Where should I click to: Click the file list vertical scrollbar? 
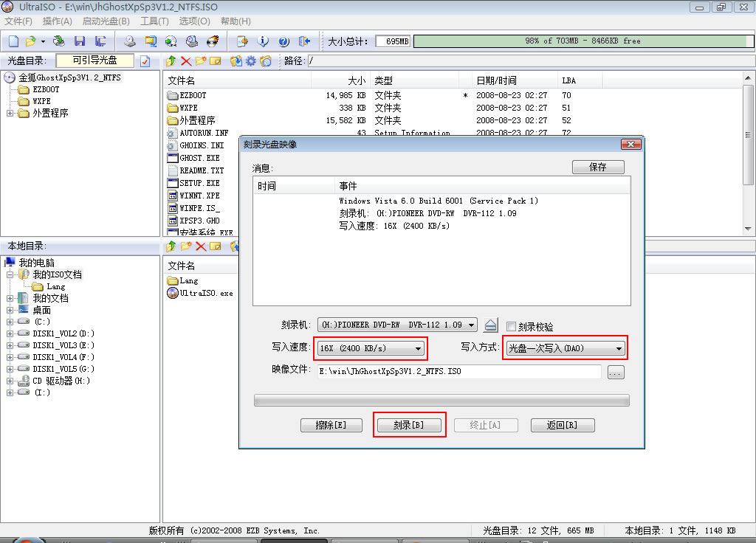pos(748,153)
